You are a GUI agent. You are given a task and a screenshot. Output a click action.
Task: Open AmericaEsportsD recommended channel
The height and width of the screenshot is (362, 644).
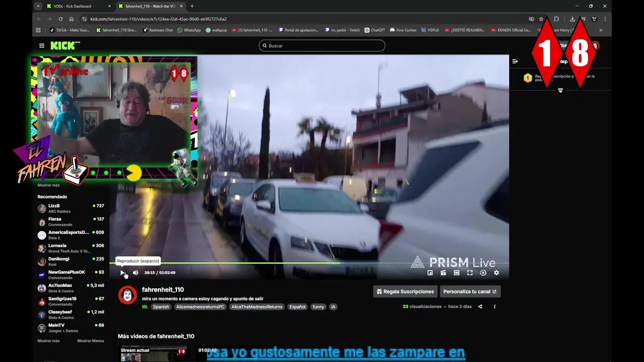click(x=71, y=235)
